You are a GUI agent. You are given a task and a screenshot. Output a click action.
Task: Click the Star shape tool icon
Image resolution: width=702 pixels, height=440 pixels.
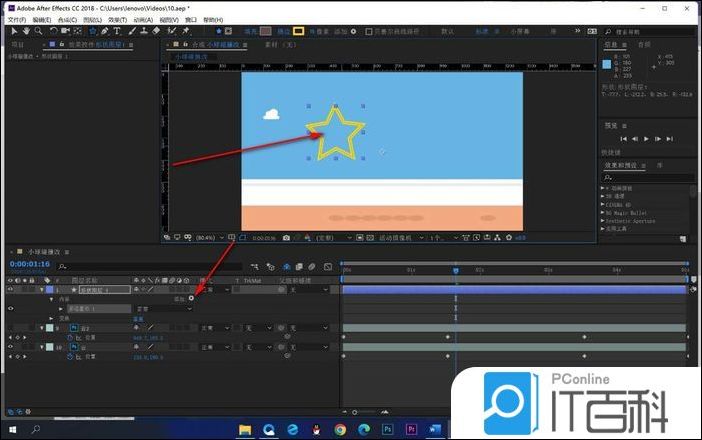92,31
